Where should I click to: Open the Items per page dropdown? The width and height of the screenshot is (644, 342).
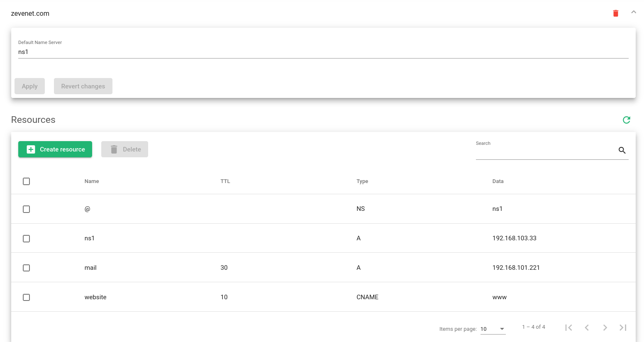pyautogui.click(x=493, y=329)
